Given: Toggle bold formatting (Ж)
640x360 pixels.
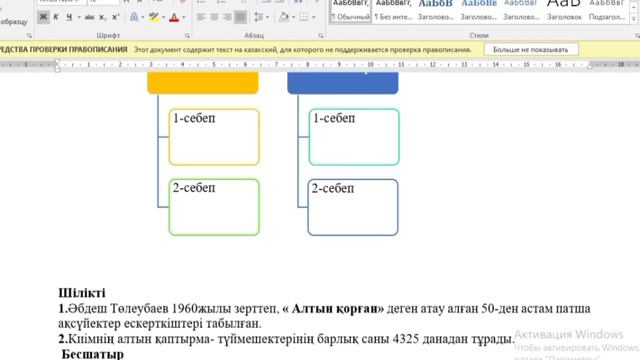Looking at the screenshot, I should [x=43, y=17].
